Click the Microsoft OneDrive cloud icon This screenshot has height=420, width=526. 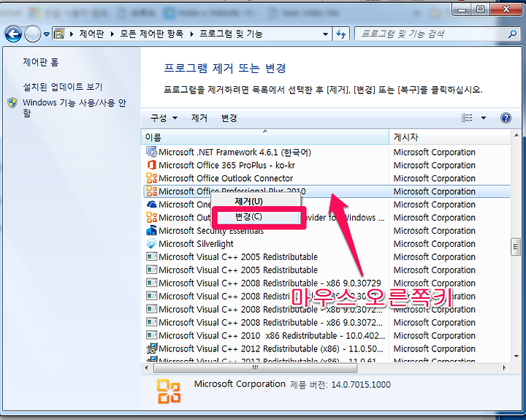(x=152, y=205)
